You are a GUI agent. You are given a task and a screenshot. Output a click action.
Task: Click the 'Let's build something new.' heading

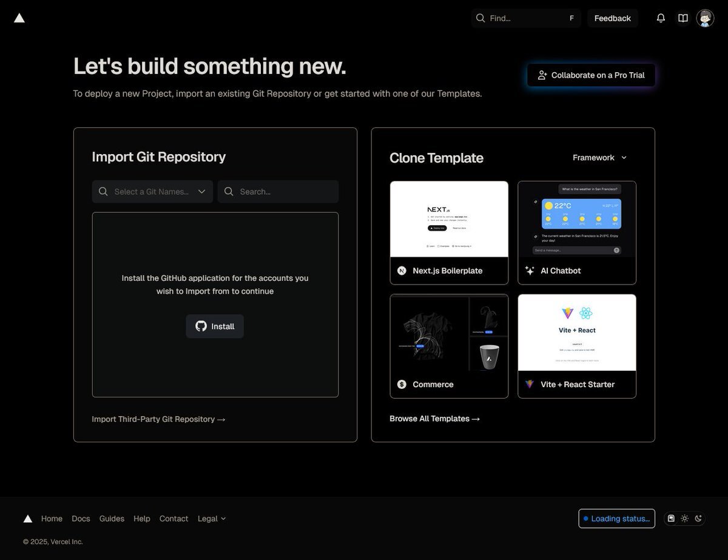click(209, 66)
